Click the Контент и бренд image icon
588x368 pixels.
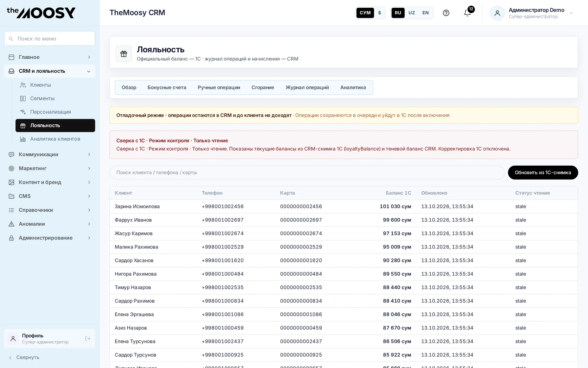coord(12,182)
